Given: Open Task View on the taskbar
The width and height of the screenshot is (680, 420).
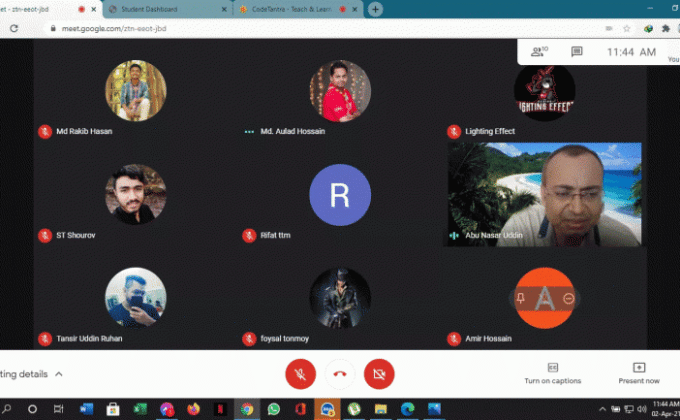Looking at the screenshot, I should pos(58,409).
